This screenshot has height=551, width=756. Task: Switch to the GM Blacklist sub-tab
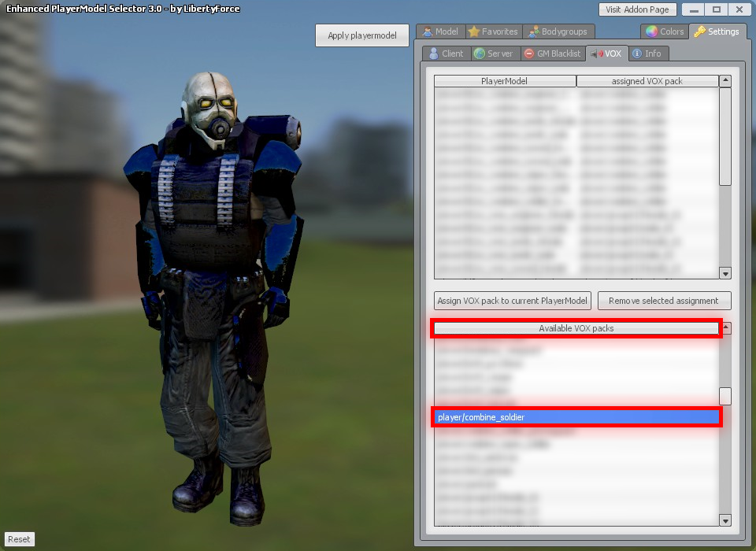pos(553,54)
